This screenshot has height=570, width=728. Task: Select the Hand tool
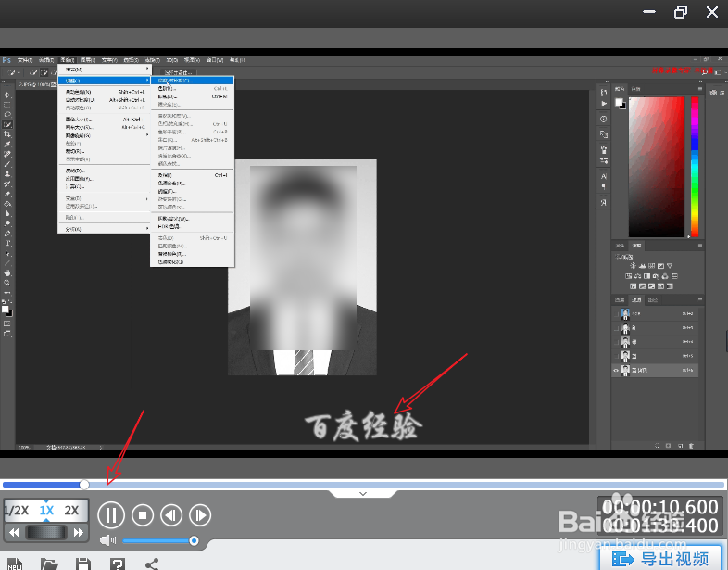[x=7, y=273]
